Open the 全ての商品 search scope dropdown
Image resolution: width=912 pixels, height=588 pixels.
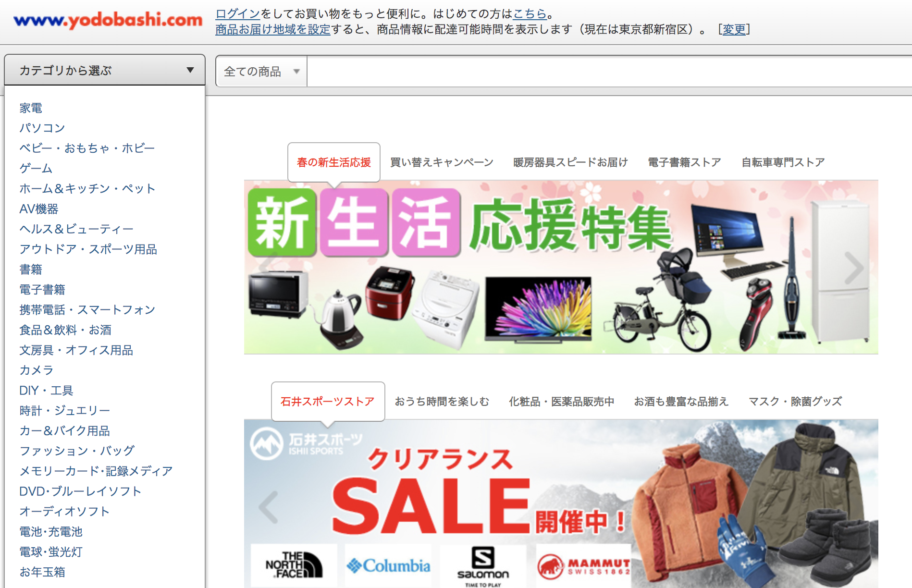(x=261, y=72)
